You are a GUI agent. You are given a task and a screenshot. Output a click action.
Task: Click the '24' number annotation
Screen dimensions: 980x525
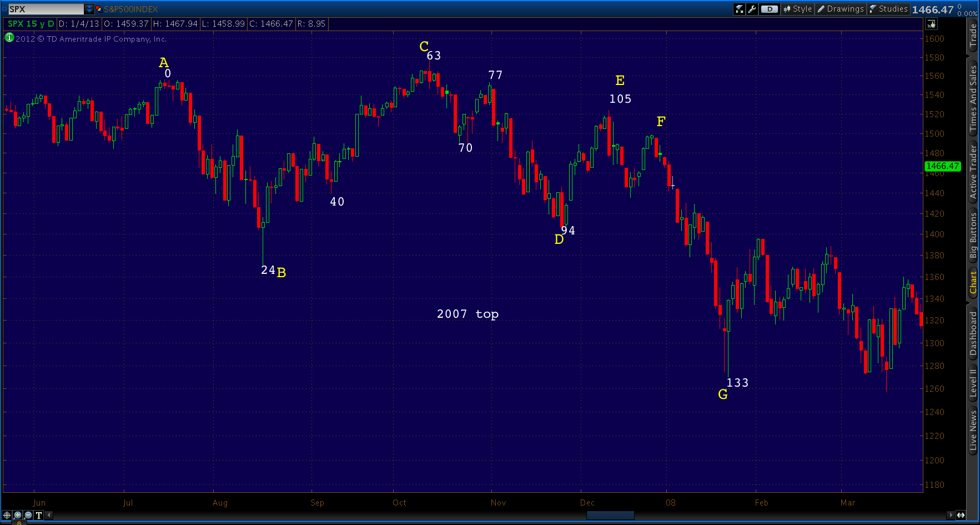tap(268, 270)
